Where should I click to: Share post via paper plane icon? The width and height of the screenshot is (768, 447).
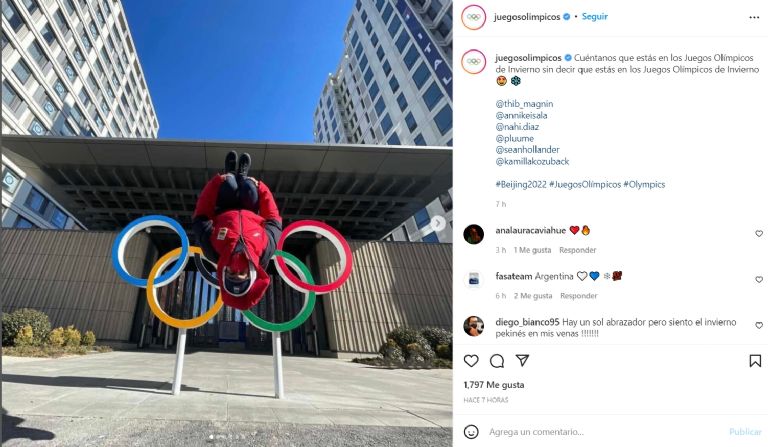click(x=522, y=361)
